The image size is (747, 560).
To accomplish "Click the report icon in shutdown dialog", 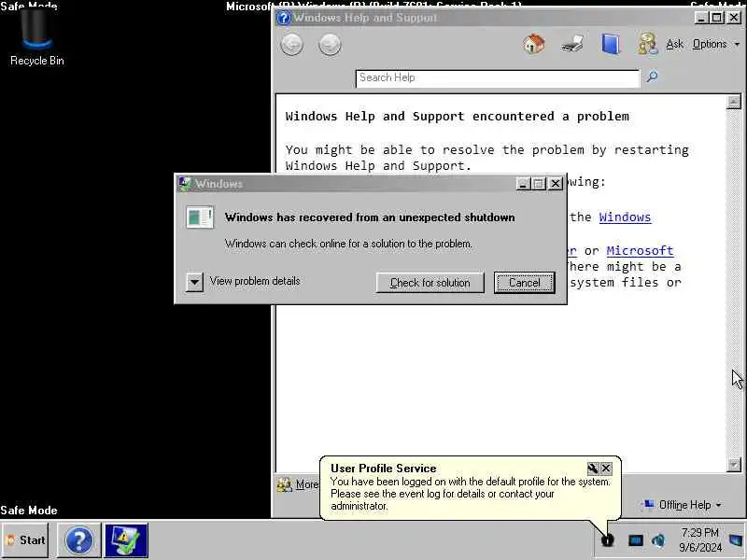I will click(200, 217).
